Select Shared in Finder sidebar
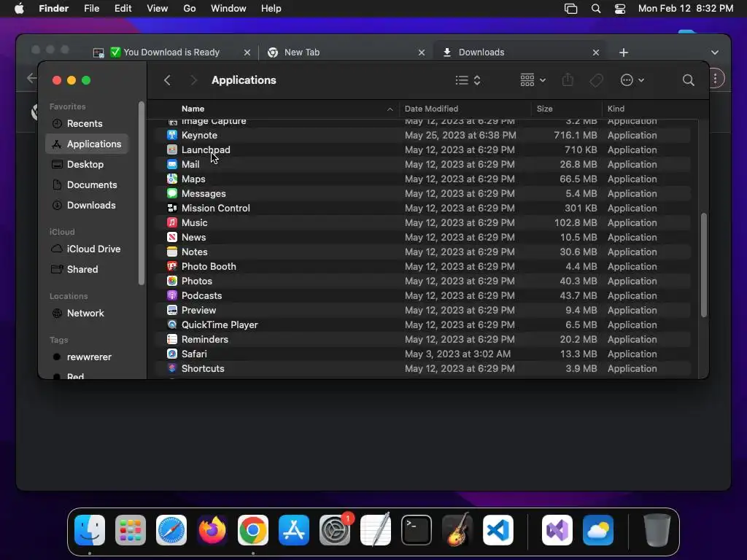Viewport: 747px width, 560px height. tap(87, 270)
